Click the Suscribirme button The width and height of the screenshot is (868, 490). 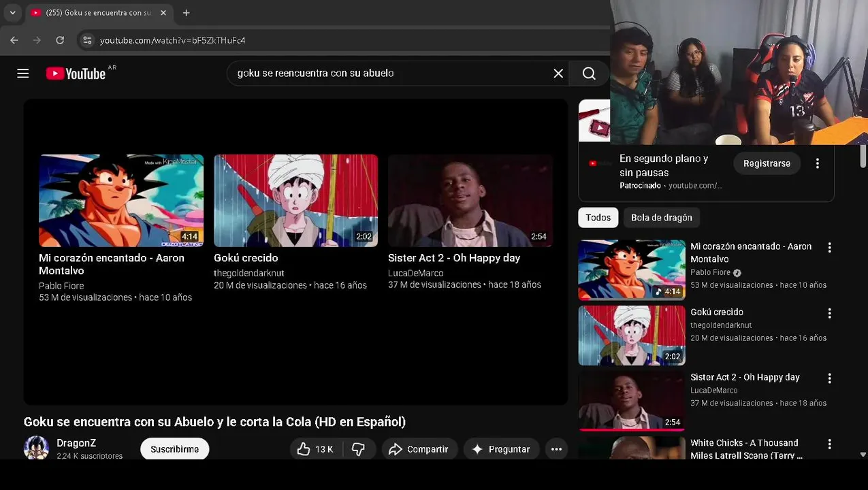coord(174,449)
